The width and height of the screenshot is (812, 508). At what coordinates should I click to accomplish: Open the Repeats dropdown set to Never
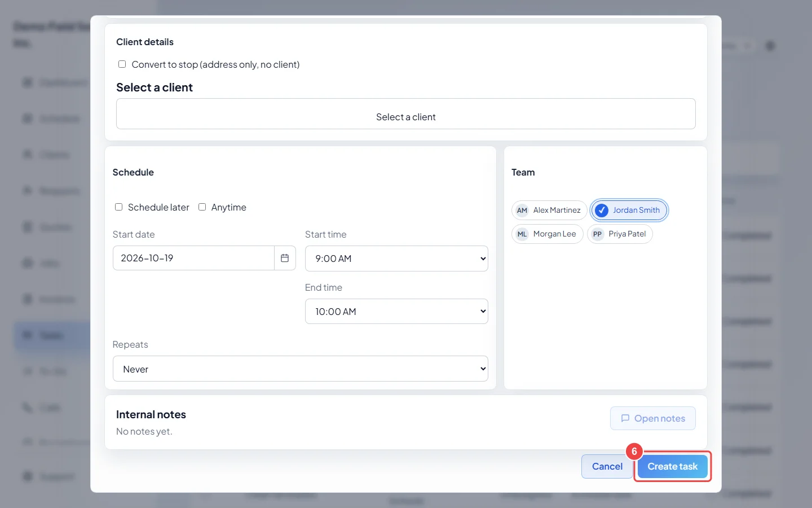(x=301, y=369)
